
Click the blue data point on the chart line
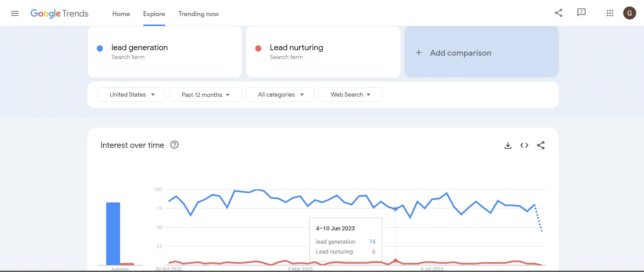(395, 209)
